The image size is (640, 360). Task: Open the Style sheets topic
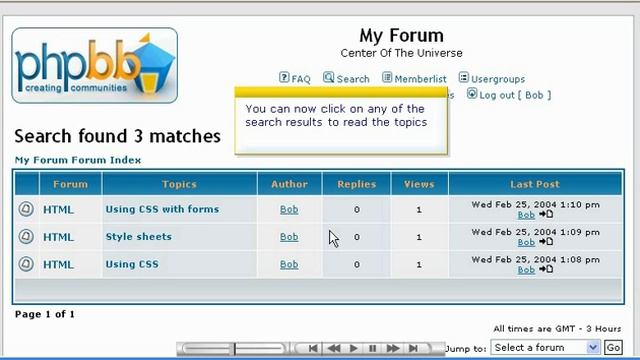[x=139, y=237]
